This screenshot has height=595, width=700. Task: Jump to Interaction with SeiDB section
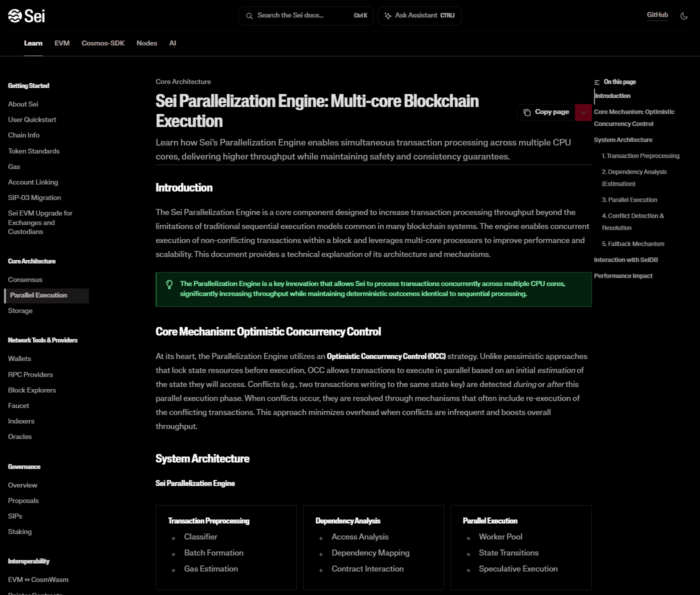[x=626, y=260]
